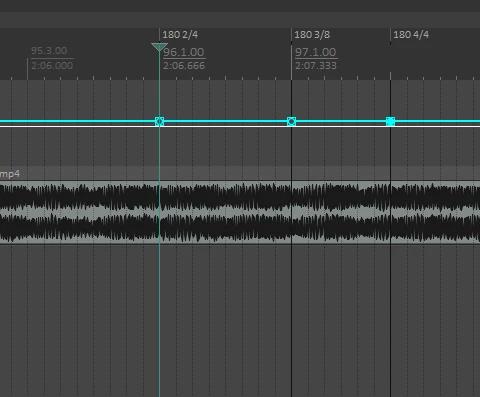This screenshot has width=480, height=397.
Task: Click the filled envelope point under 180 4/4
Action: coord(390,121)
